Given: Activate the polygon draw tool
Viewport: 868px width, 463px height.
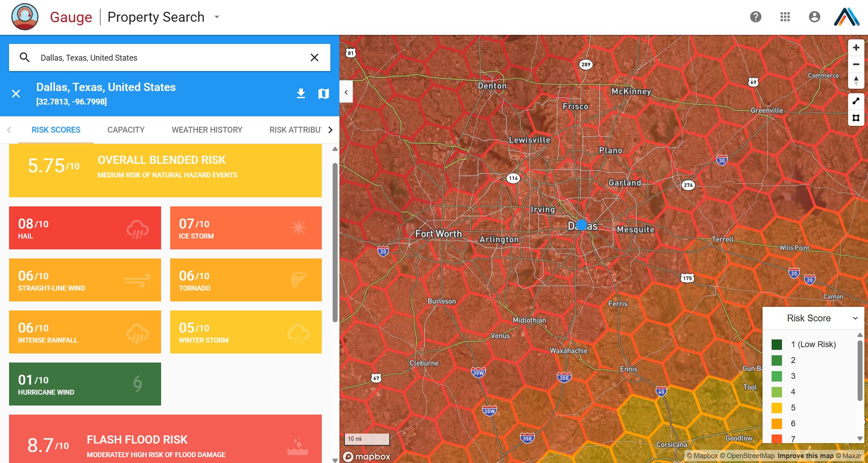Looking at the screenshot, I should tap(856, 118).
